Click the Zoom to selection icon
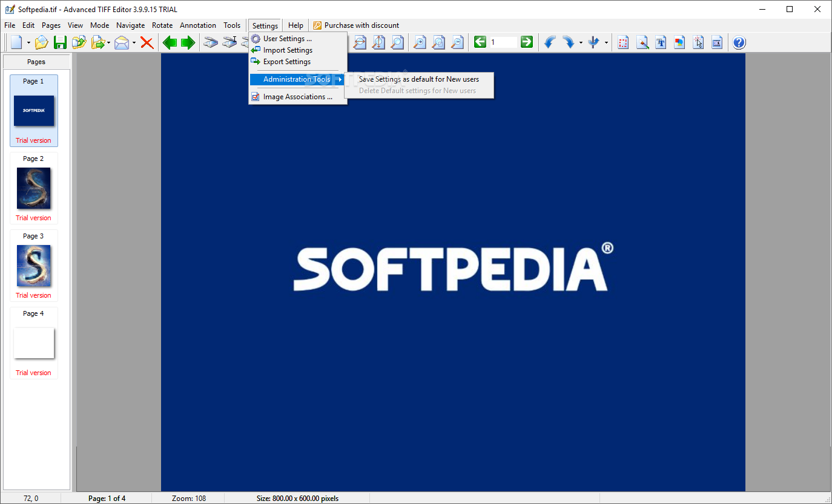The image size is (832, 504). [x=438, y=42]
